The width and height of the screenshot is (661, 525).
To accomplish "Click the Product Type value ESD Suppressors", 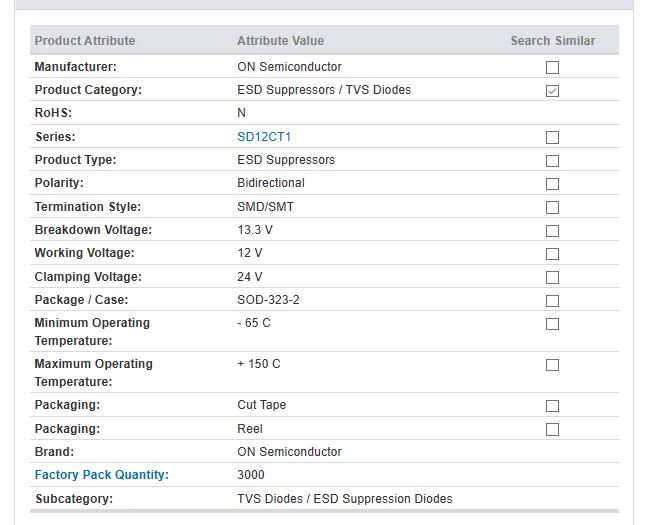I will pyautogui.click(x=286, y=160).
